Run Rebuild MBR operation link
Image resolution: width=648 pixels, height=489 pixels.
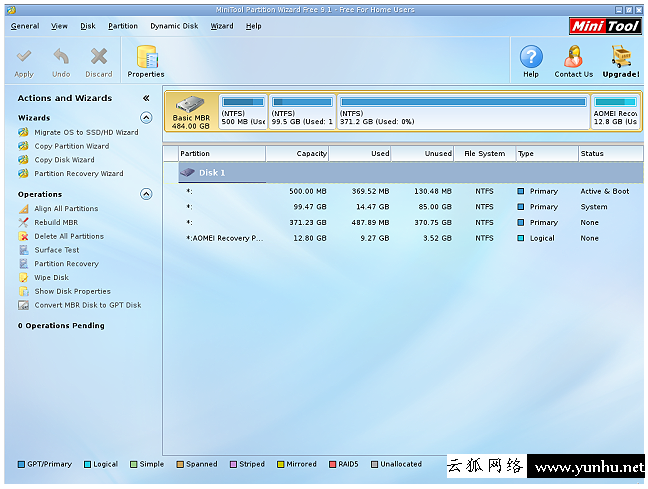pyautogui.click(x=56, y=222)
